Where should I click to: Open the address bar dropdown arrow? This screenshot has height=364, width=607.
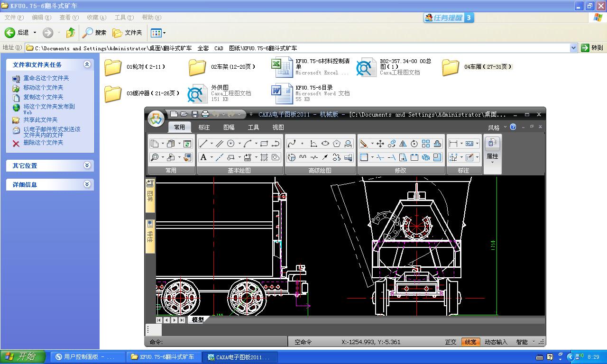click(573, 48)
